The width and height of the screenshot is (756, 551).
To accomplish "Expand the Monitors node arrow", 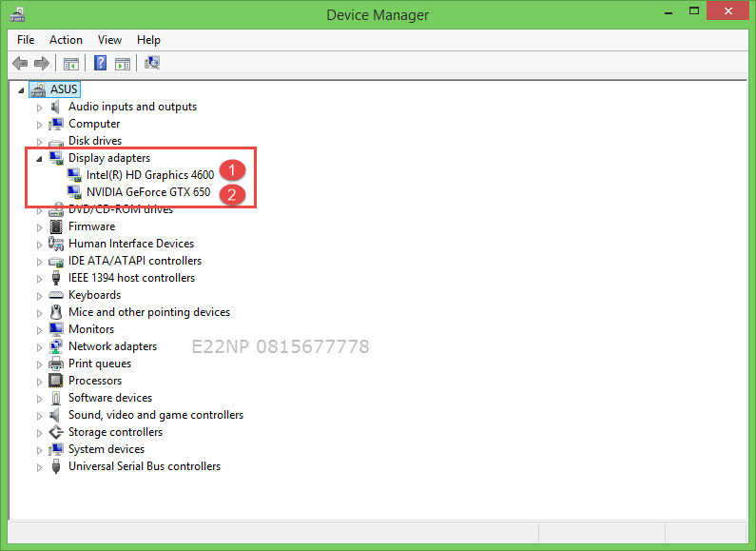I will pos(40,330).
